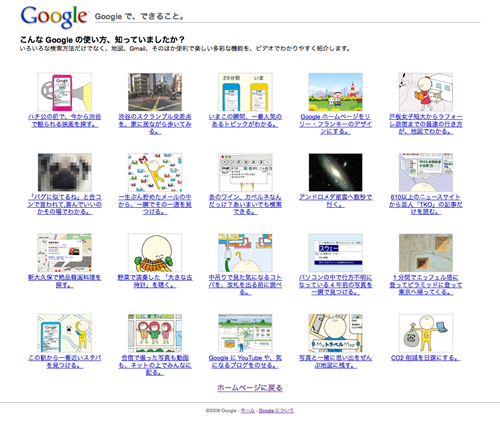500x423 pixels.
Task: Click the header text Google で、できること。
Action: click(x=139, y=16)
